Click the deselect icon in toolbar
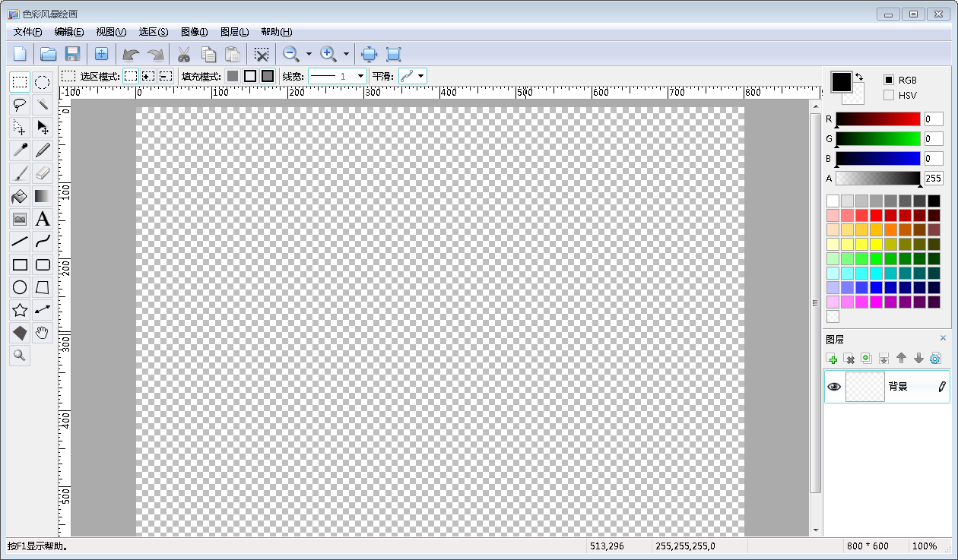Image resolution: width=958 pixels, height=560 pixels. point(262,54)
